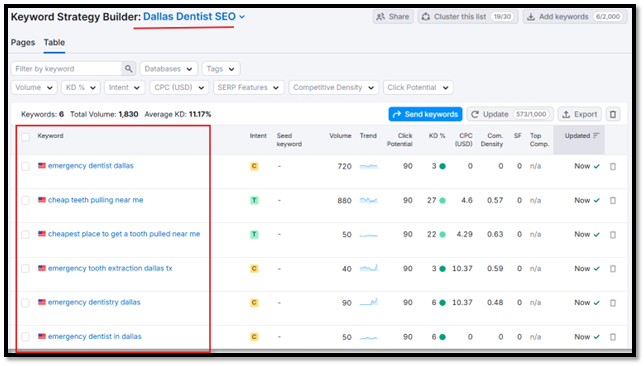Delete the emergency dentist dallas row

[x=613, y=166]
